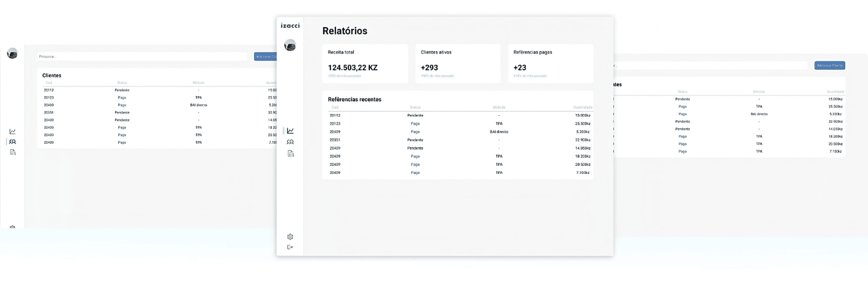Click Status column header in Referências recentes
This screenshot has width=868, height=291.
click(x=415, y=107)
